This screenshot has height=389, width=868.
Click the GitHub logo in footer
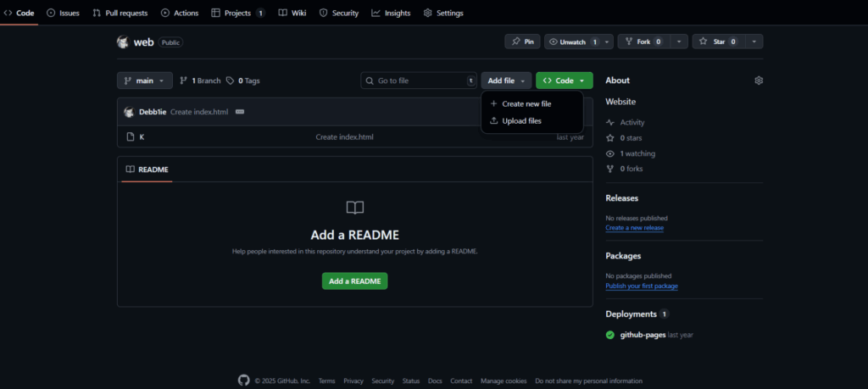tap(244, 381)
